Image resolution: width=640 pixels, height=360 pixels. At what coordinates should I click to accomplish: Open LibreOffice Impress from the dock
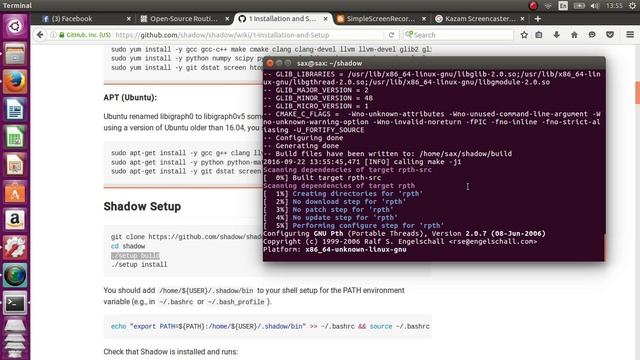15,164
